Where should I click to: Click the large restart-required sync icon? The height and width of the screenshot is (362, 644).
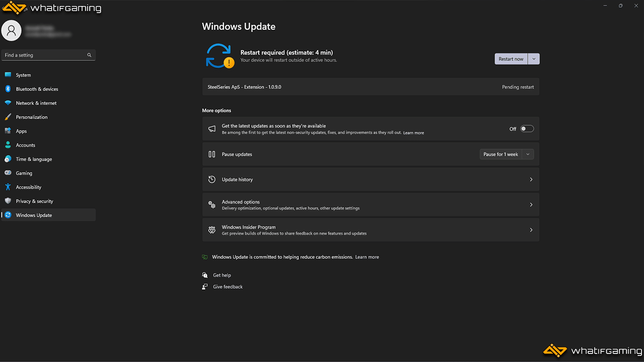tap(219, 56)
